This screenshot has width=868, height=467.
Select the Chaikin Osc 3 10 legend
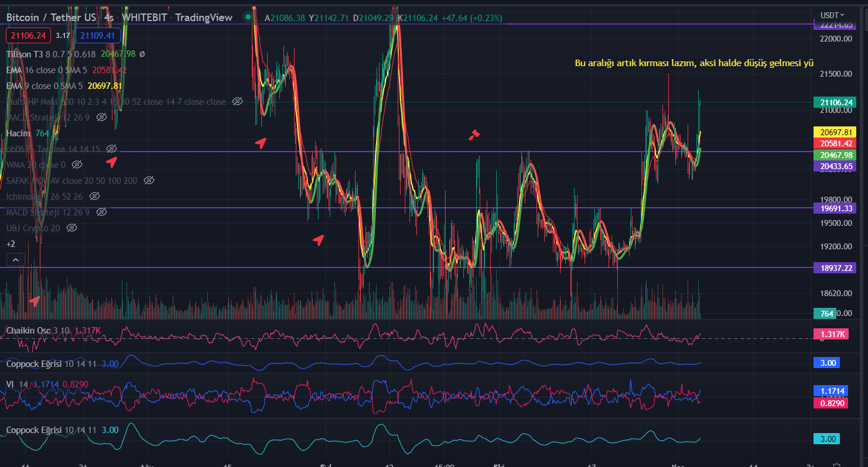click(x=37, y=331)
